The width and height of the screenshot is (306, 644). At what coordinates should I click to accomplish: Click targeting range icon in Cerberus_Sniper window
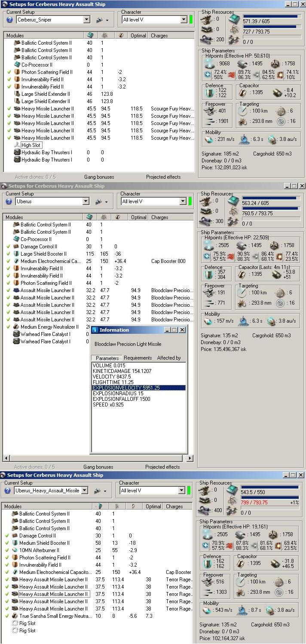click(243, 111)
